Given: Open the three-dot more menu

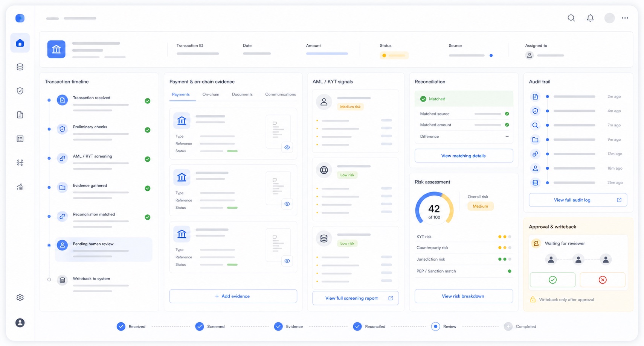Looking at the screenshot, I should pos(625,18).
